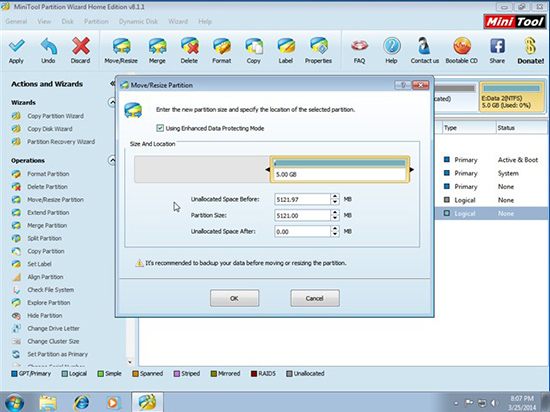This screenshot has height=412, width=550.
Task: Increase Unallocated Space Before spinner
Action: point(335,197)
